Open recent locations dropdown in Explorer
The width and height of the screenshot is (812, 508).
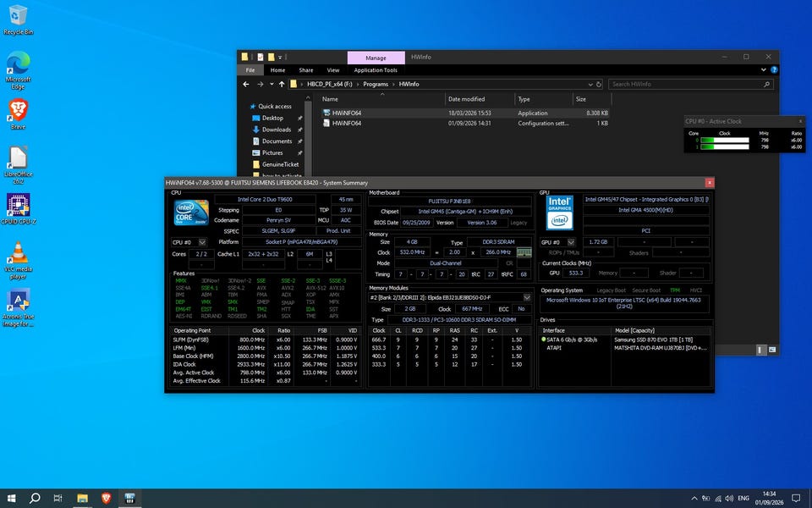tap(272, 84)
